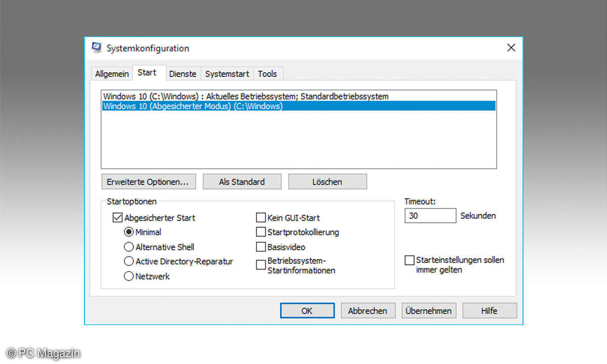Apply changes with Übernehmen

coord(429,311)
